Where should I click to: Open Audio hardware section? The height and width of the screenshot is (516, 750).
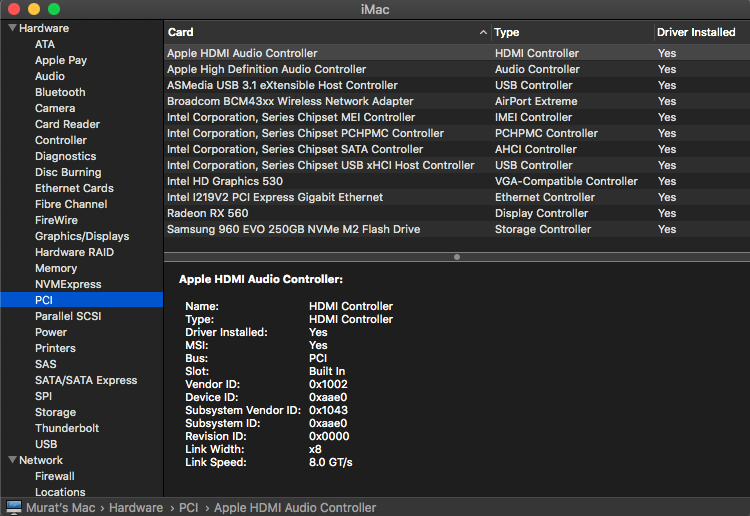50,76
